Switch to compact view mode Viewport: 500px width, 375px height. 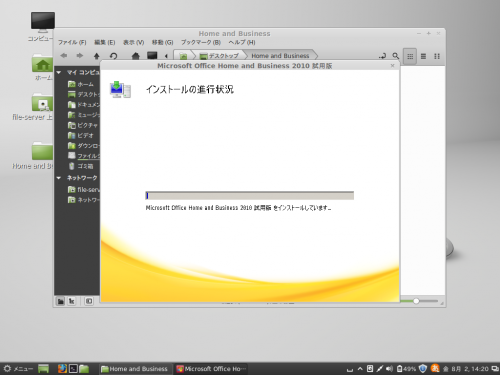pos(437,56)
